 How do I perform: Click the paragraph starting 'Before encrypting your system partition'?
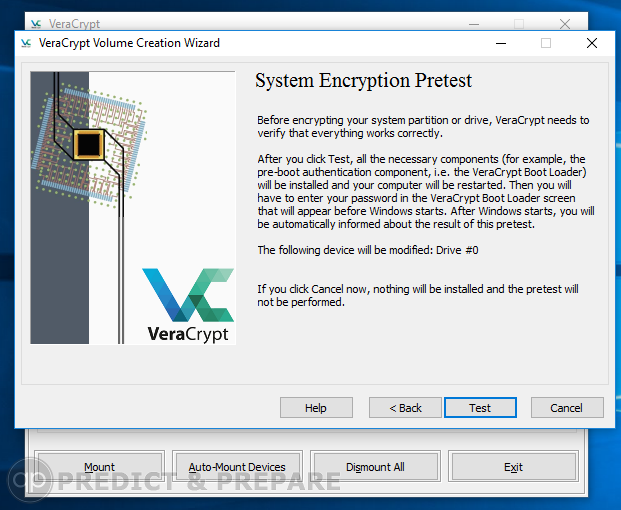coord(423,126)
